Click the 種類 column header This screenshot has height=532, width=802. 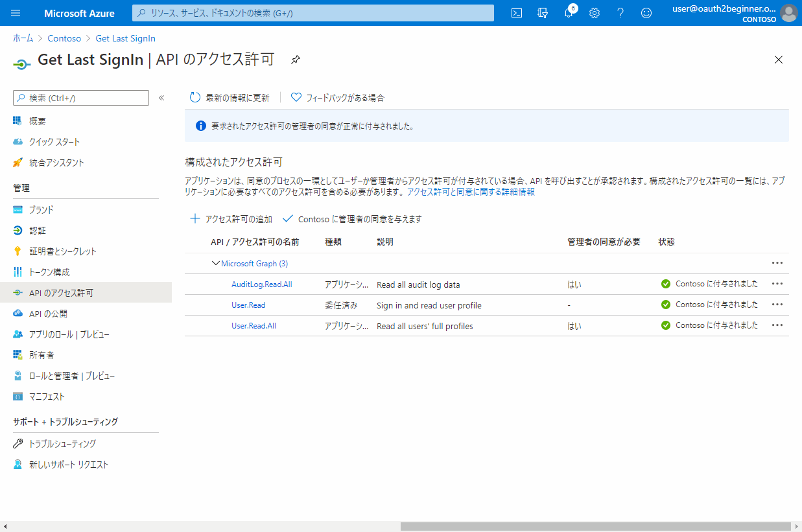tap(333, 242)
